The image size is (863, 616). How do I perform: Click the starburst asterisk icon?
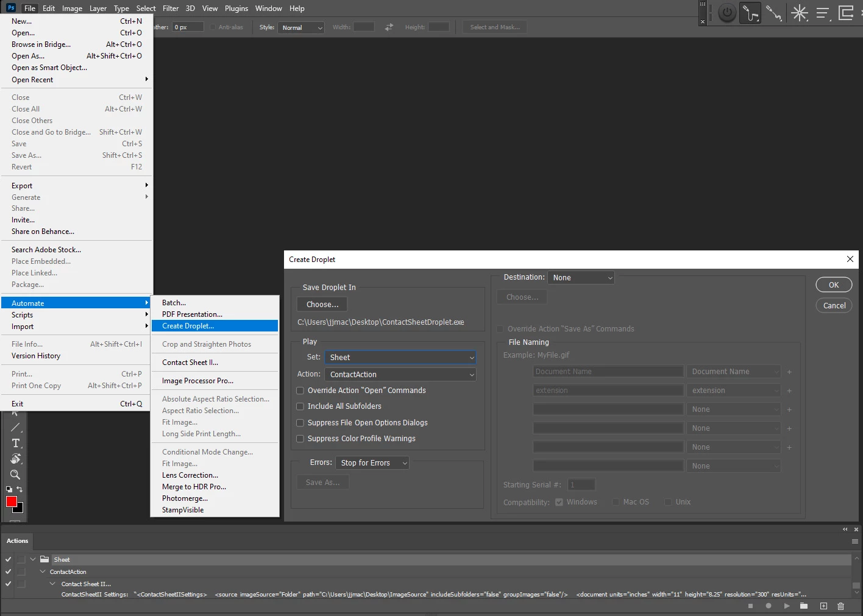tap(799, 13)
